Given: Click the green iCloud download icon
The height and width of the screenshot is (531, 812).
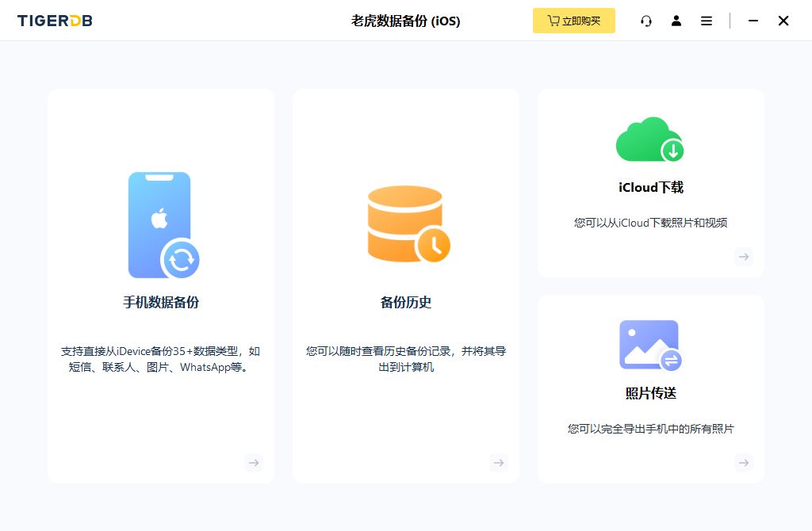Looking at the screenshot, I should coord(649,139).
